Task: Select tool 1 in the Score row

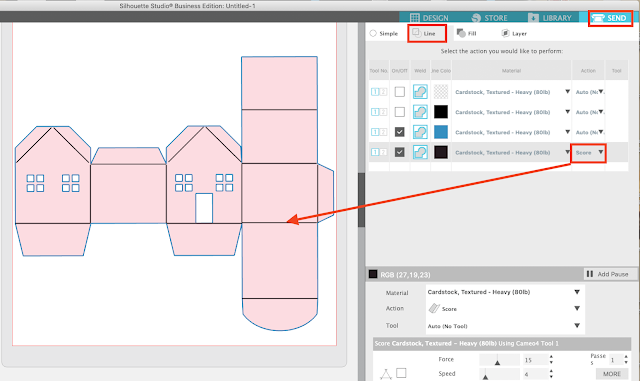Action: pyautogui.click(x=375, y=152)
